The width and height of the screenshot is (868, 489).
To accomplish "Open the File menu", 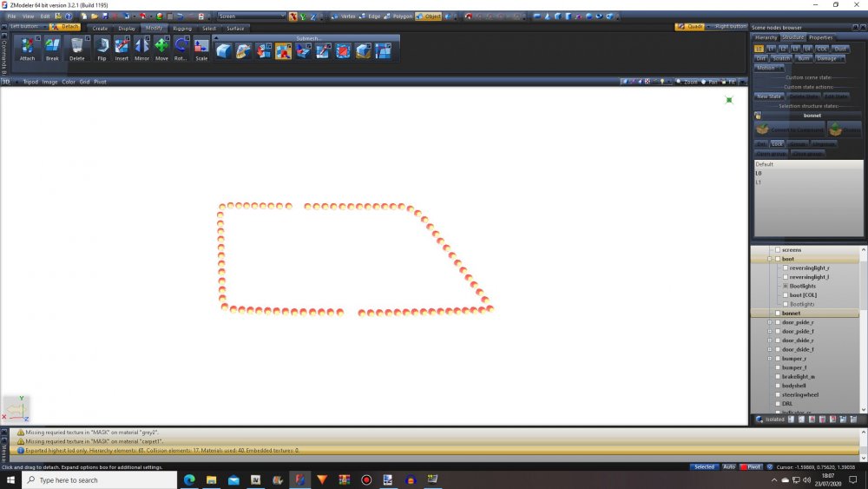I will tap(11, 17).
